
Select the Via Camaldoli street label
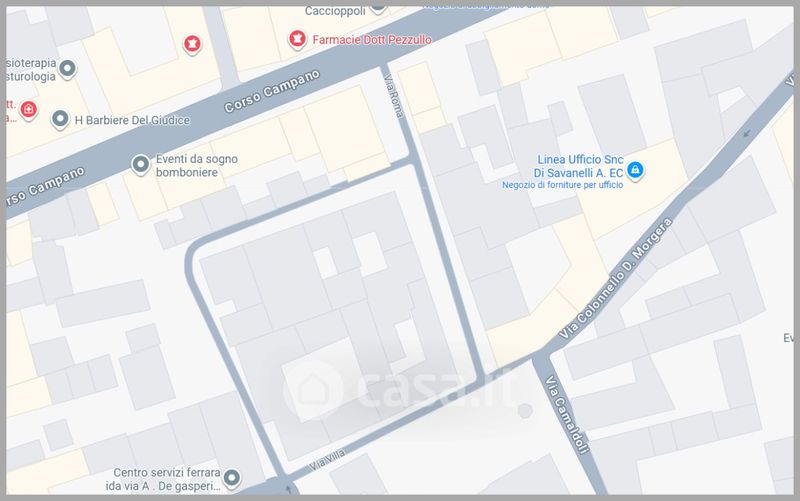[567, 414]
